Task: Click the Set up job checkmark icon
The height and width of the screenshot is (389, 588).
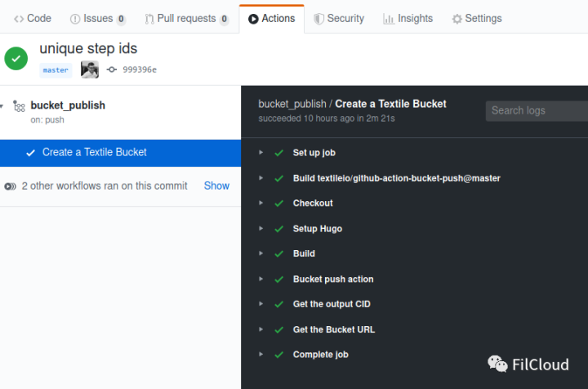Action: [x=278, y=153]
